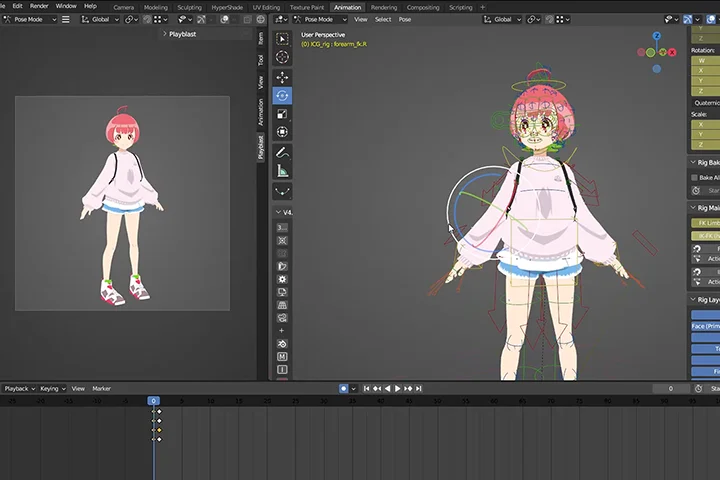
Task: Switch to the Modeling workspace tab
Action: pyautogui.click(x=156, y=7)
